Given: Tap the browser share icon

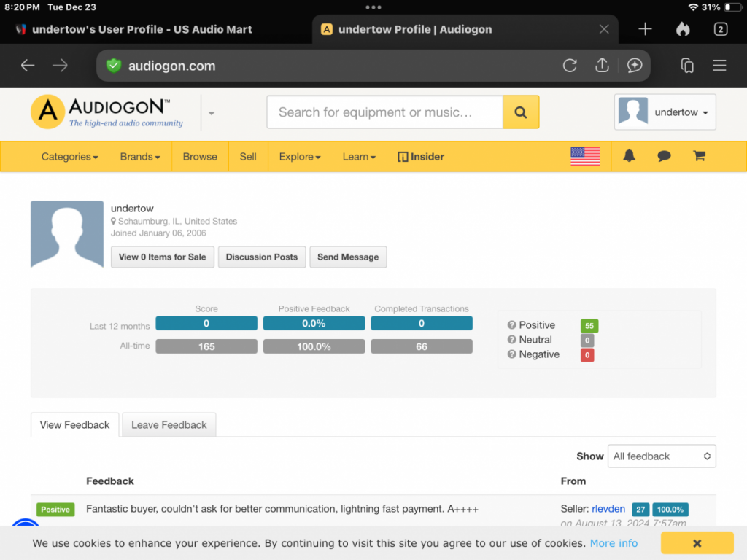Looking at the screenshot, I should (x=602, y=66).
